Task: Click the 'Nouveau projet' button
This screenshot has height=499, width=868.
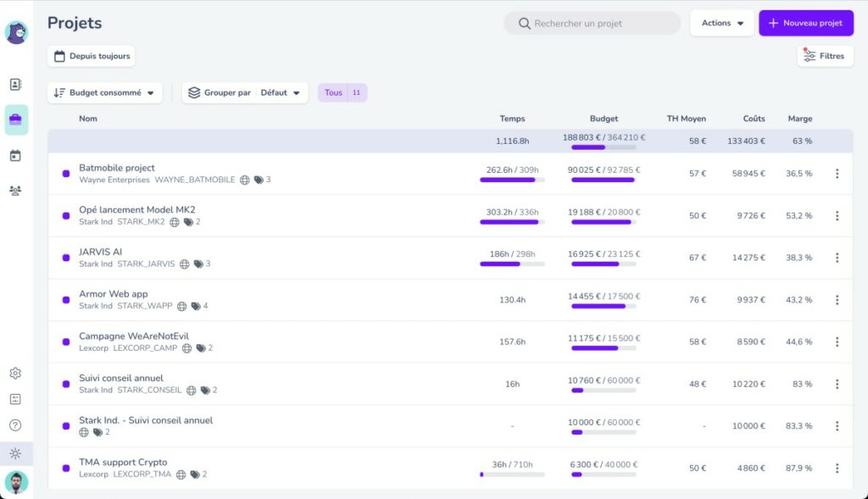Action: (x=805, y=23)
